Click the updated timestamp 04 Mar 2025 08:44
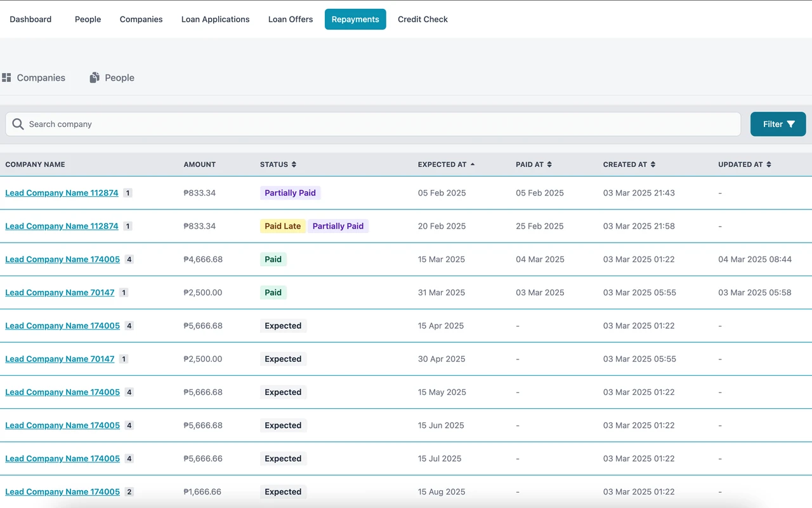812x508 pixels. [755, 259]
